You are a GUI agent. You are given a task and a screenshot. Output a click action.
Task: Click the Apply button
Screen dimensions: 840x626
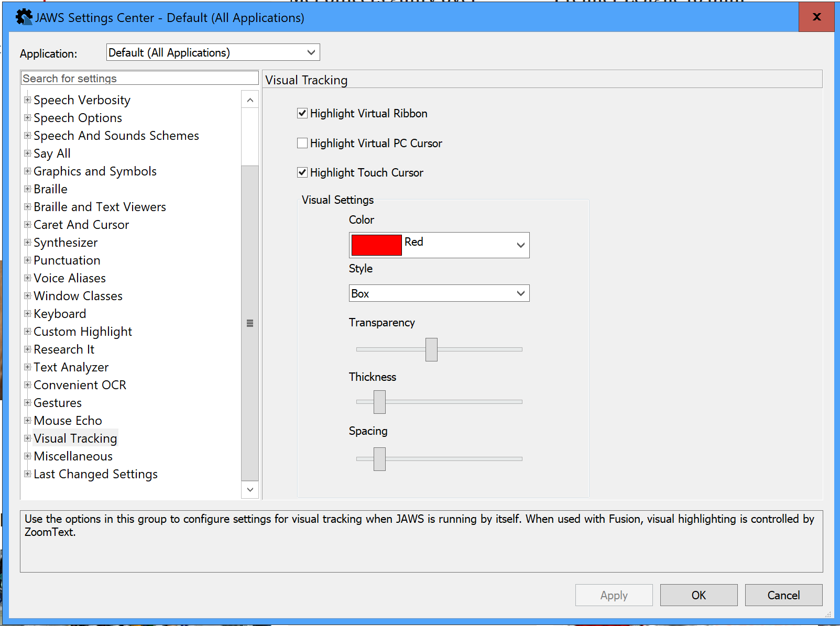coord(614,595)
